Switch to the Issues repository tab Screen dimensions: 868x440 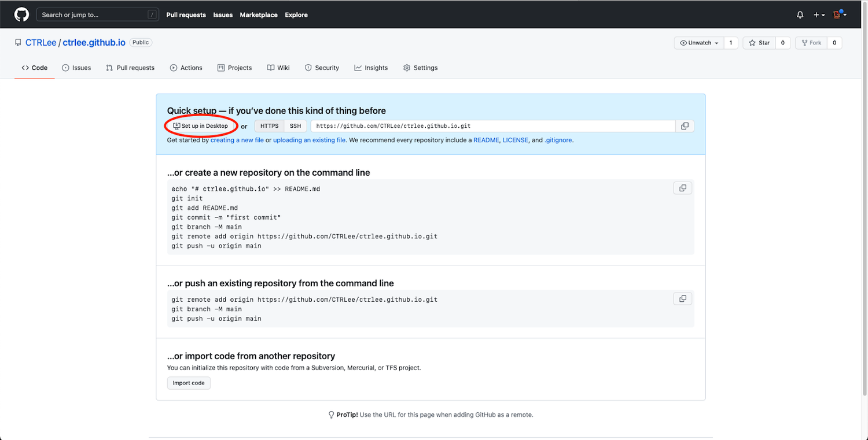pos(76,68)
